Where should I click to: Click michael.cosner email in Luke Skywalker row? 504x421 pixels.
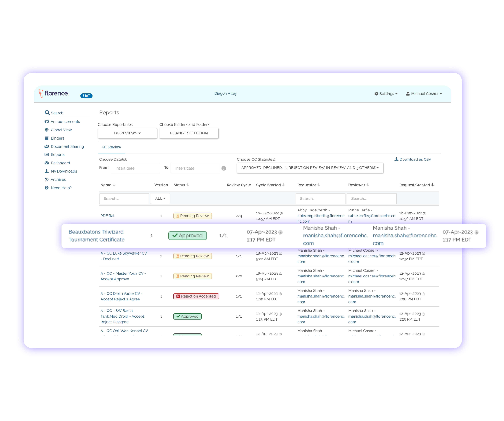[372, 259]
